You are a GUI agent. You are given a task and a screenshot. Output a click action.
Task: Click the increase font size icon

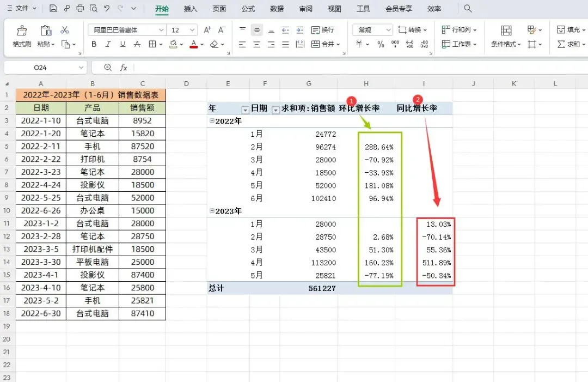[x=207, y=29]
